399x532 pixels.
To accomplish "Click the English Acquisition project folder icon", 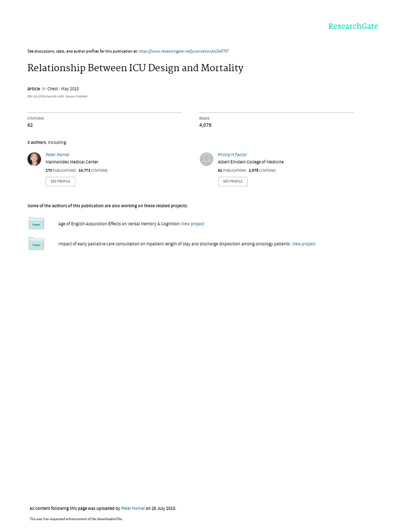I will 36,223.
